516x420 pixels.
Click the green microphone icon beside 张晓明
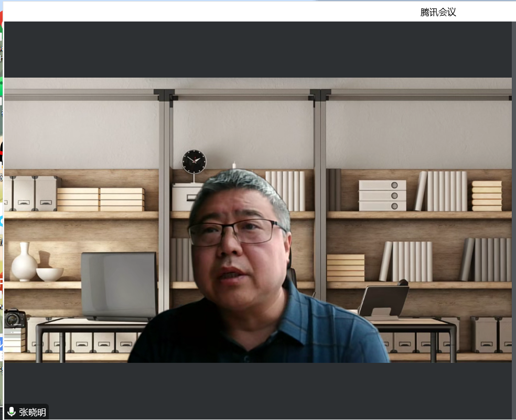(x=12, y=412)
